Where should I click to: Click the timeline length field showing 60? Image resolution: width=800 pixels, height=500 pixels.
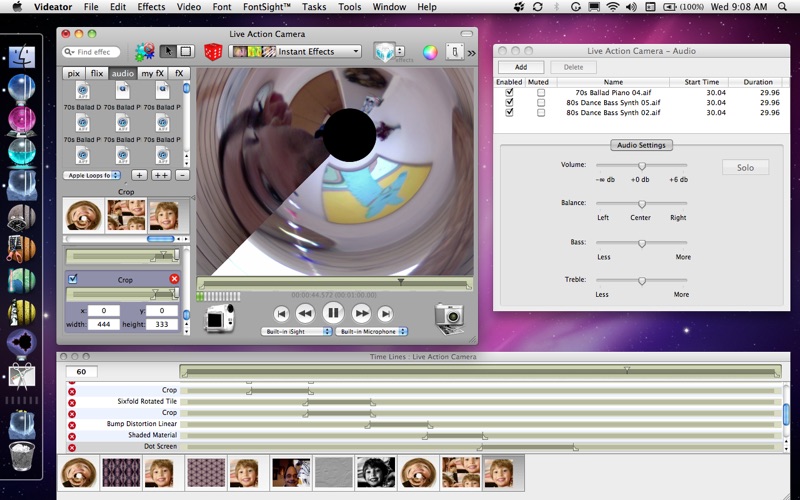pyautogui.click(x=81, y=372)
